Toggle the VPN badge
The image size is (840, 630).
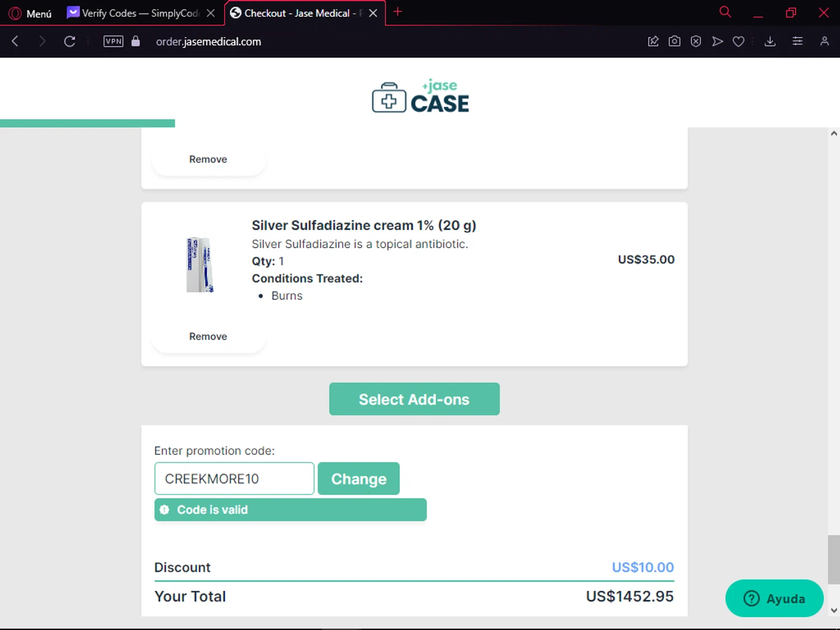(114, 41)
